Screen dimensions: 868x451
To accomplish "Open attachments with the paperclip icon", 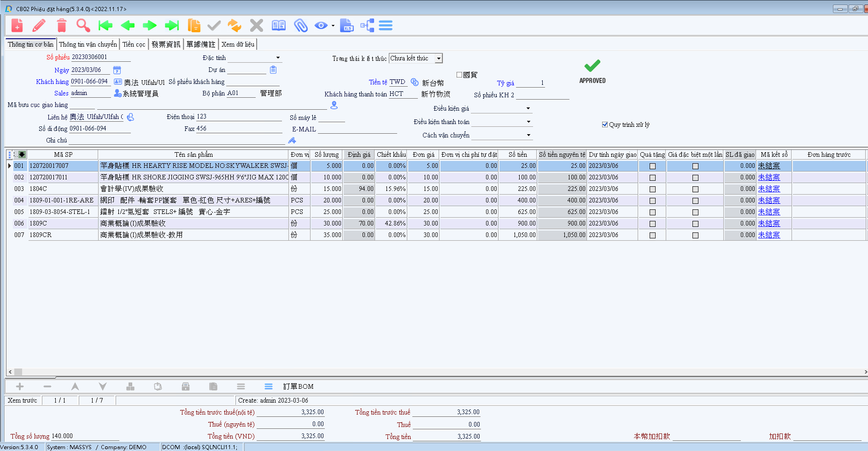I will [x=301, y=25].
